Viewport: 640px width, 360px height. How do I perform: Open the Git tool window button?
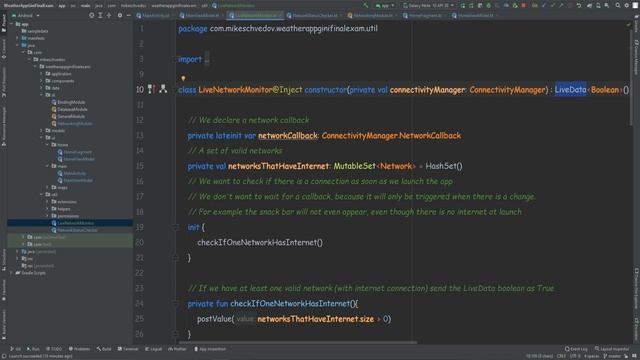tap(16, 349)
